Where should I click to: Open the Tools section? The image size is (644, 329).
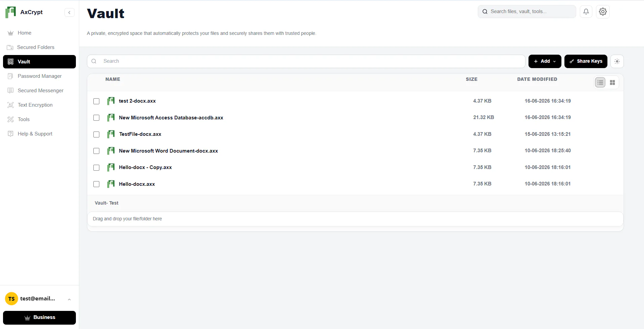pos(39,119)
